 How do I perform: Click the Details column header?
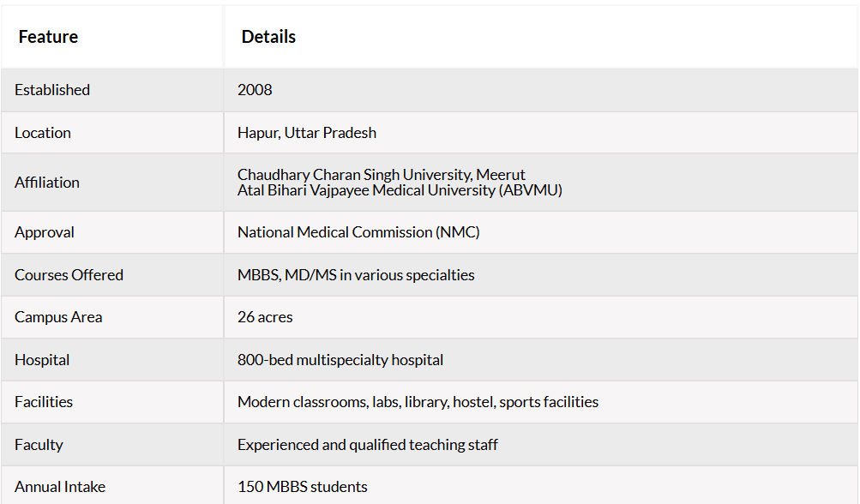(x=268, y=37)
